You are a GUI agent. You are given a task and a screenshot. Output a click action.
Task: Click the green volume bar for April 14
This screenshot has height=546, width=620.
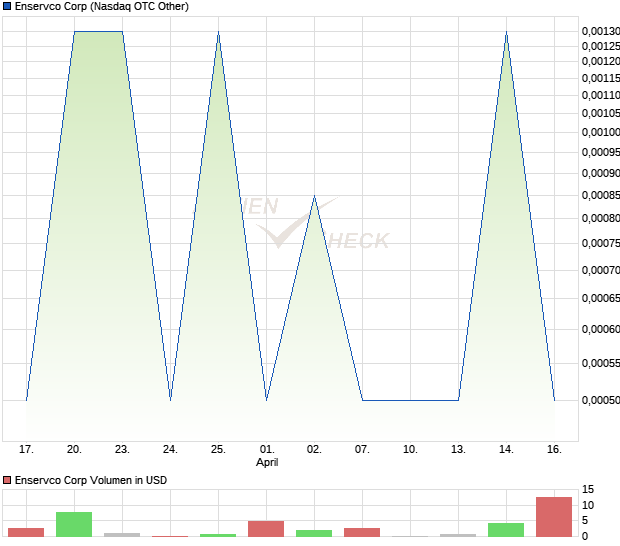506,530
